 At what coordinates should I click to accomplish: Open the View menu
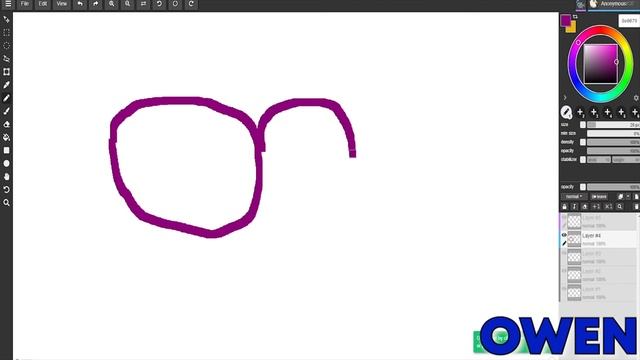coord(61,4)
